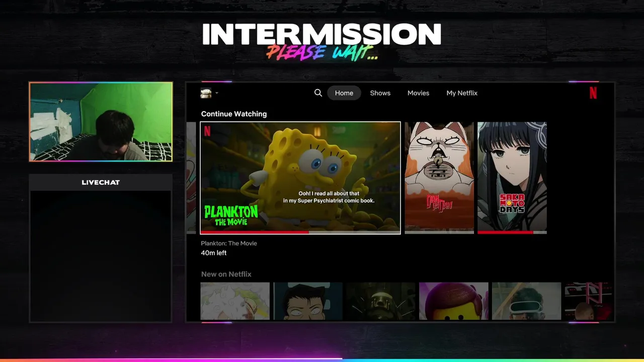Open the first New on Netflix thumbnail
644x362 pixels.
(x=235, y=301)
